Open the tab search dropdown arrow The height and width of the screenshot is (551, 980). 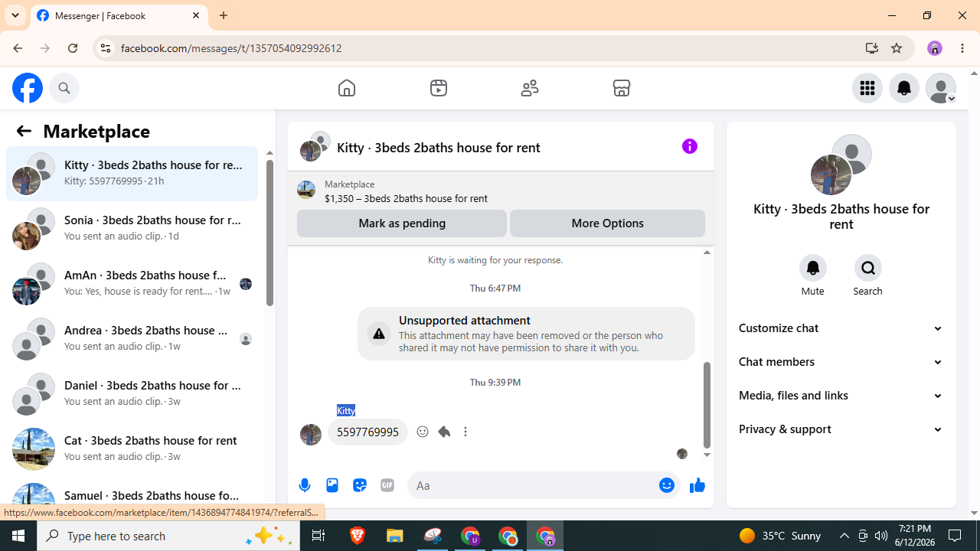click(x=15, y=15)
